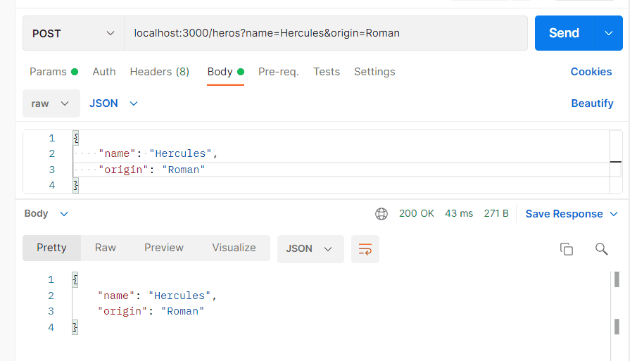The width and height of the screenshot is (644, 361).
Task: Click the wrap lines icon
Action: 365,249
